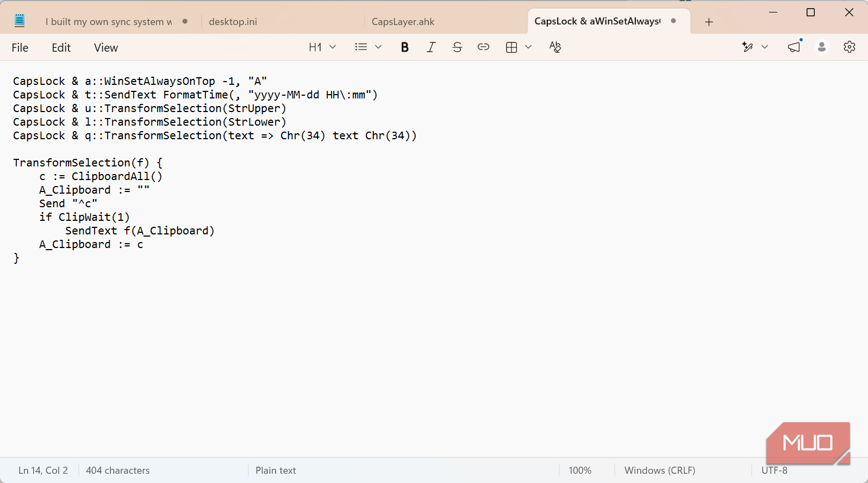
Task: Click the 'A_Clipboard := c' line
Action: [91, 244]
